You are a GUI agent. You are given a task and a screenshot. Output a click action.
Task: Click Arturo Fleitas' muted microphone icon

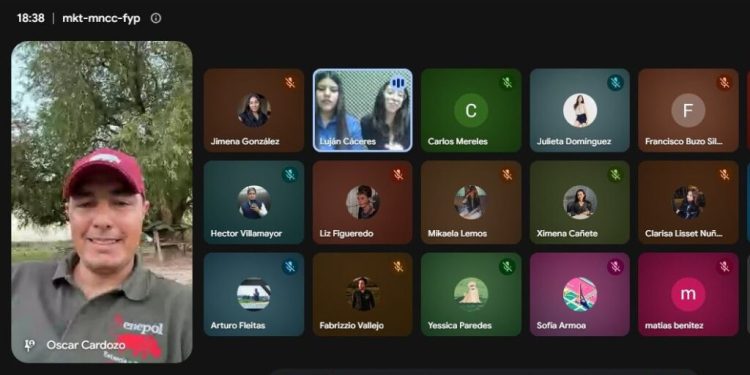click(x=290, y=267)
